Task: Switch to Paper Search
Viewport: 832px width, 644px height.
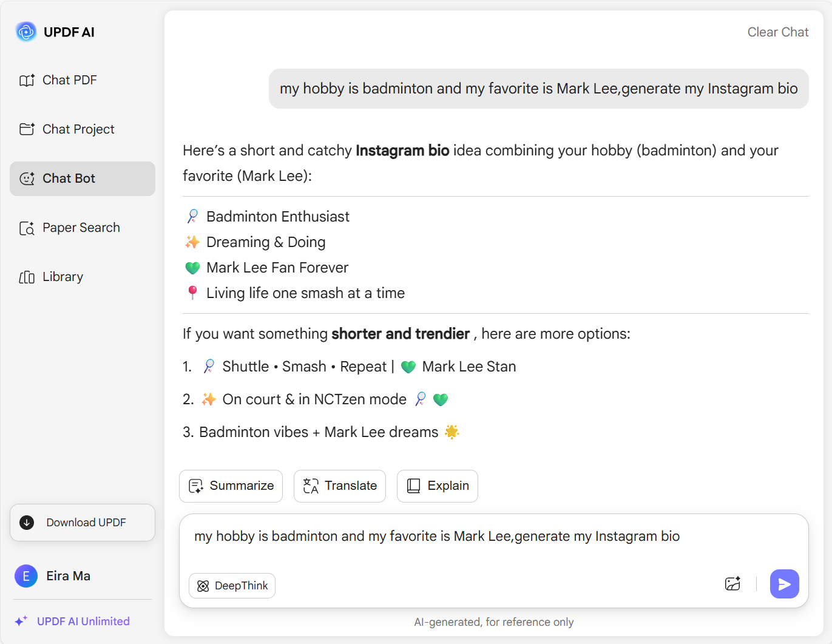Action: coord(81,228)
